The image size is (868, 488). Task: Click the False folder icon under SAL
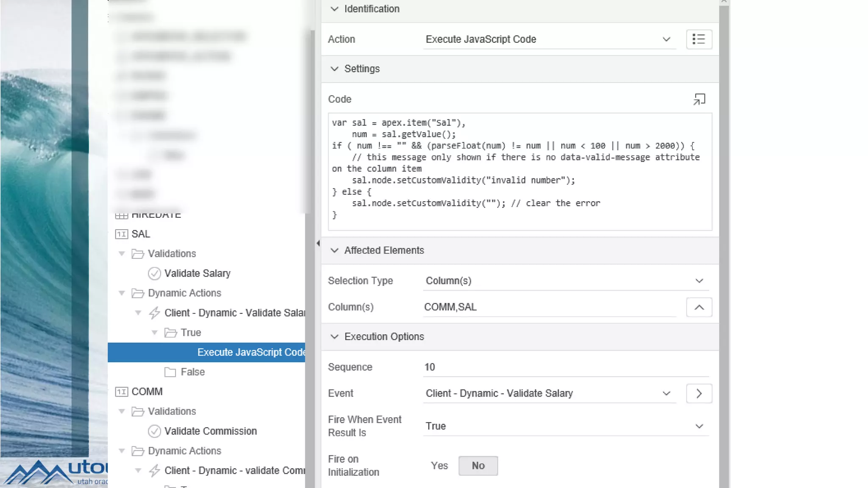tap(170, 372)
